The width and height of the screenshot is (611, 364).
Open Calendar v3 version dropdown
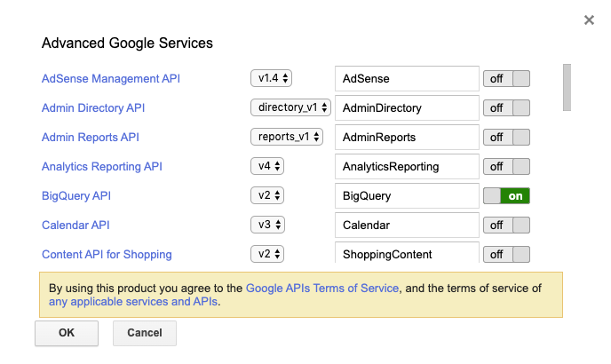(x=267, y=225)
